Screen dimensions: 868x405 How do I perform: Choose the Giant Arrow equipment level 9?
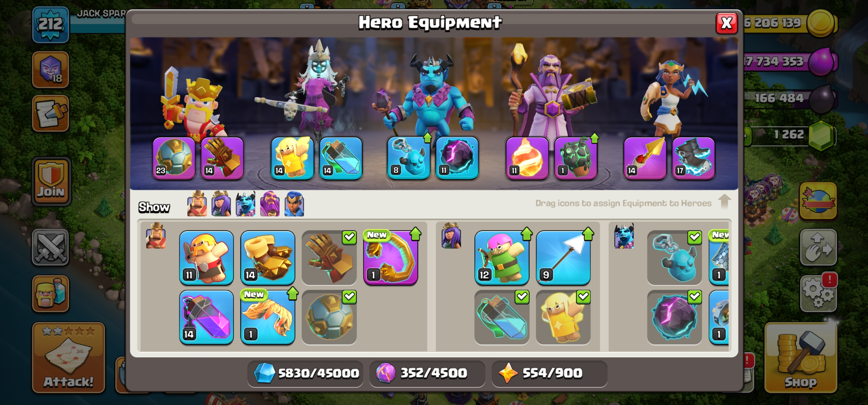563,257
